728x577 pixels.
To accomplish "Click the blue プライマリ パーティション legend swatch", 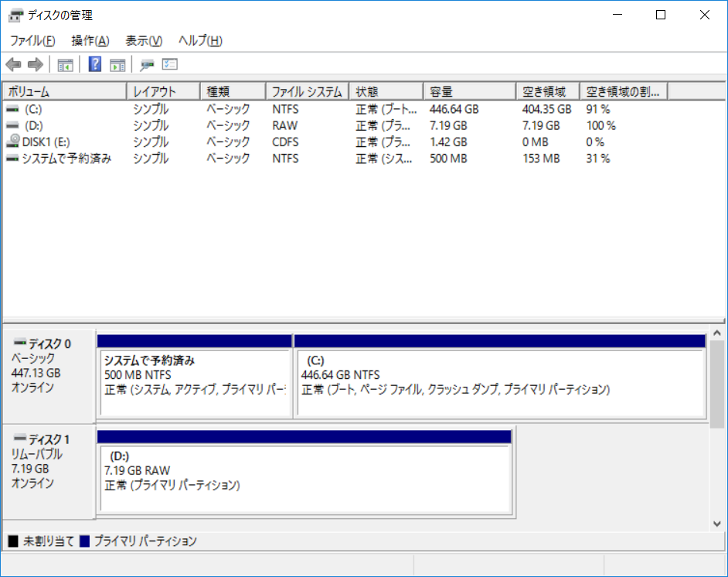I will pyautogui.click(x=84, y=541).
